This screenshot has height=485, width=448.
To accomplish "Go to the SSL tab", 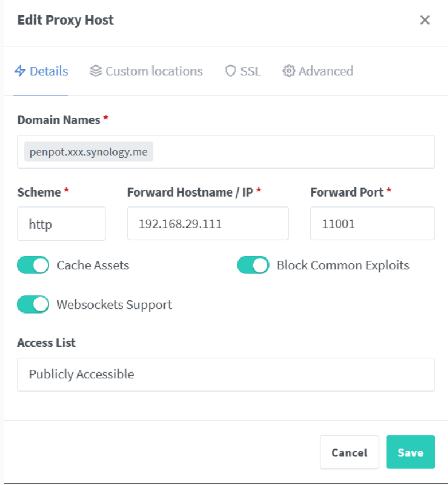I will tap(250, 71).
